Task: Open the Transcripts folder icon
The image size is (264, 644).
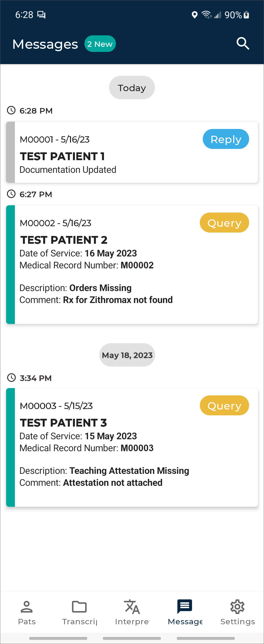Action: click(79, 607)
